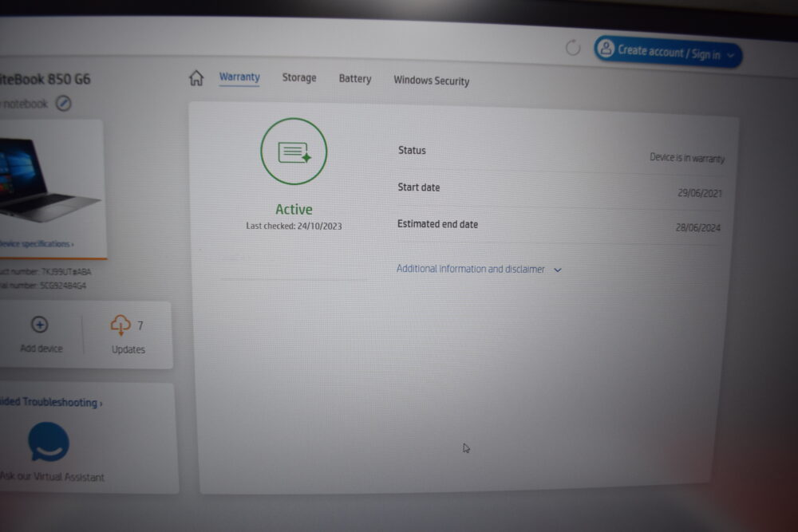Click the Device is in warranty value
The width and height of the screenshot is (798, 532).
[687, 158]
